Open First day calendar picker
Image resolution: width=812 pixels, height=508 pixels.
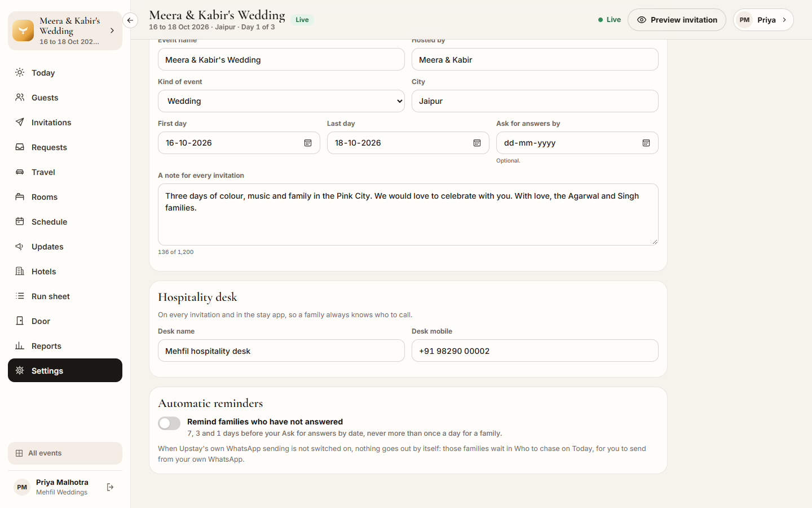click(x=308, y=143)
